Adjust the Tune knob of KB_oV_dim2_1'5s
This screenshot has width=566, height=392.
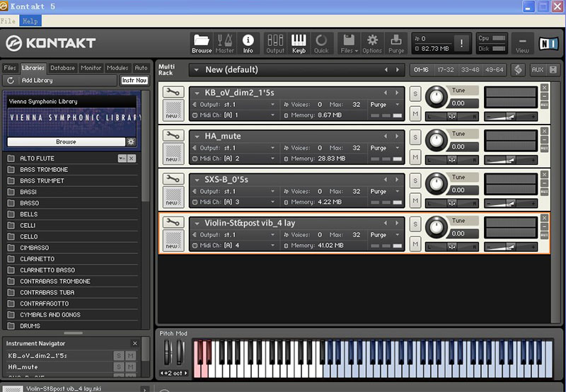(437, 96)
